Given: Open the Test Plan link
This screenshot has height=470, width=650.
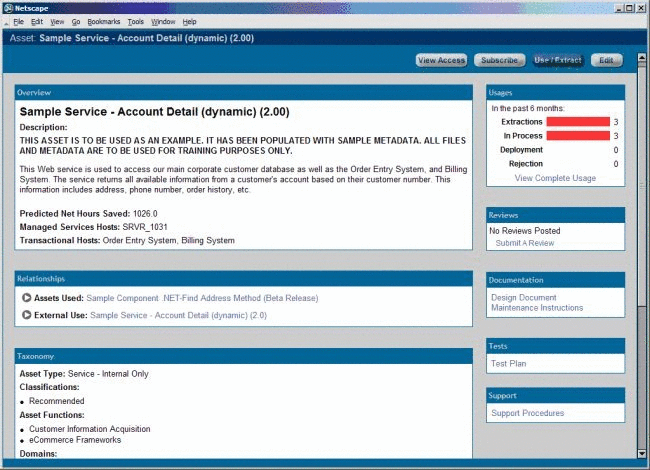Looking at the screenshot, I should click(509, 363).
